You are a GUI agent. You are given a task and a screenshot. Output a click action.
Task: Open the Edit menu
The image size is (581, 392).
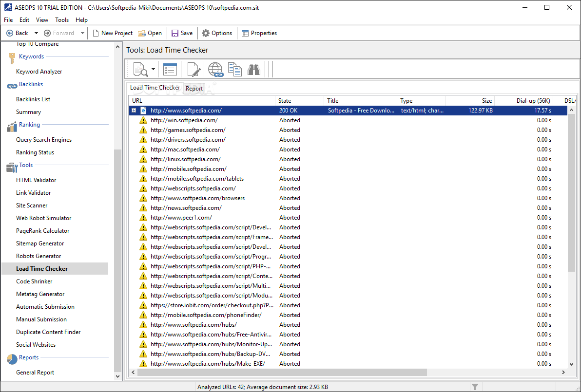pyautogui.click(x=24, y=20)
